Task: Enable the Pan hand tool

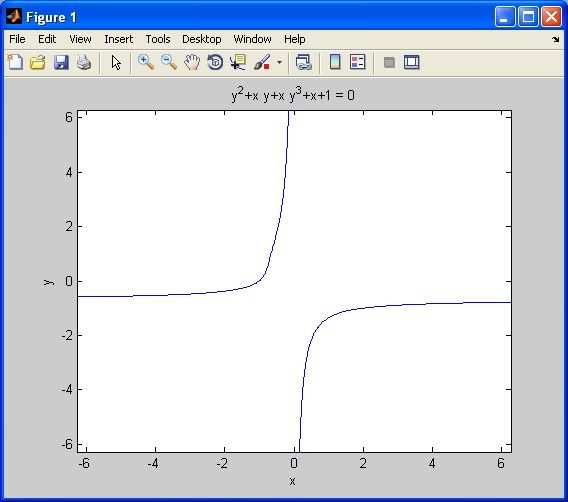Action: (192, 62)
